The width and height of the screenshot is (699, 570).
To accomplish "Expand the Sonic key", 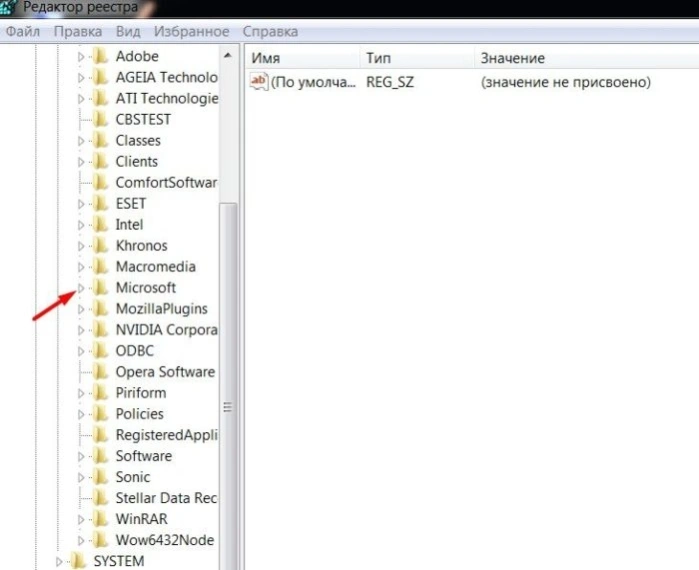I will [81, 477].
